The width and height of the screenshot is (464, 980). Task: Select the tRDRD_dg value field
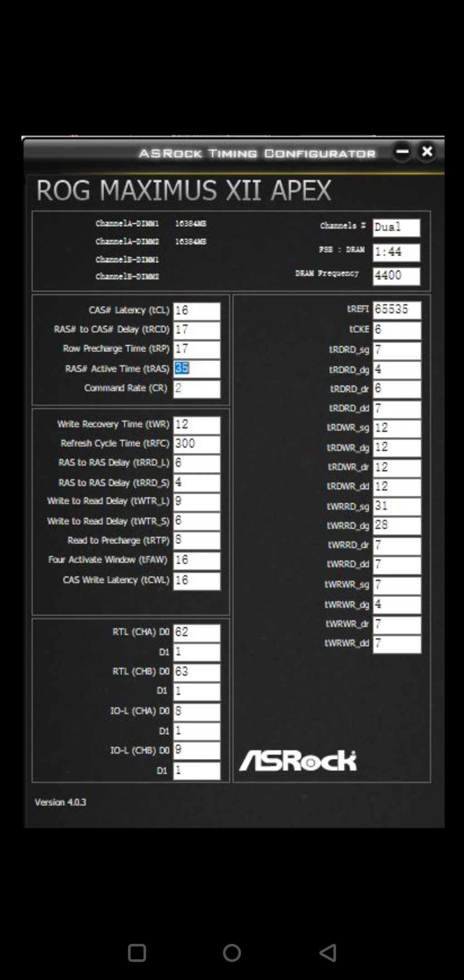click(397, 370)
